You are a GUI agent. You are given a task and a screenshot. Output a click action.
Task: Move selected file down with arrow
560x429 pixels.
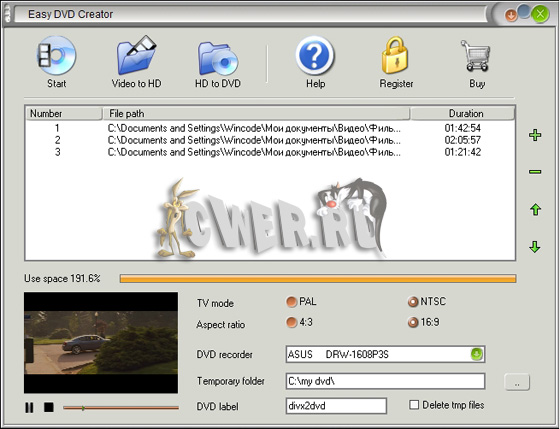pyautogui.click(x=535, y=246)
